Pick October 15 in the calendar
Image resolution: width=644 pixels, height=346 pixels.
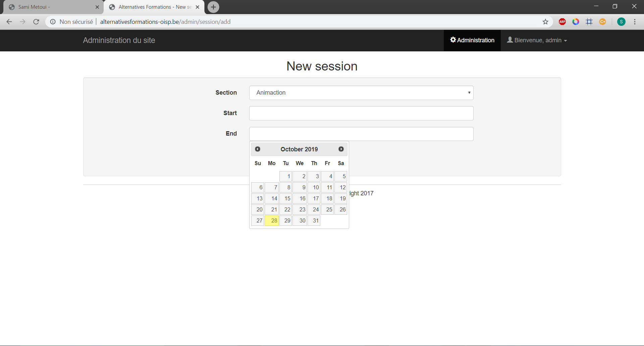point(286,198)
